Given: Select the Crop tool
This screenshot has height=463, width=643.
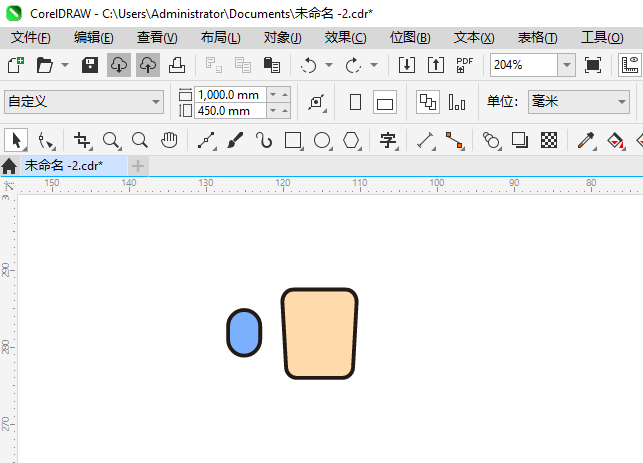Looking at the screenshot, I should pyautogui.click(x=82, y=140).
